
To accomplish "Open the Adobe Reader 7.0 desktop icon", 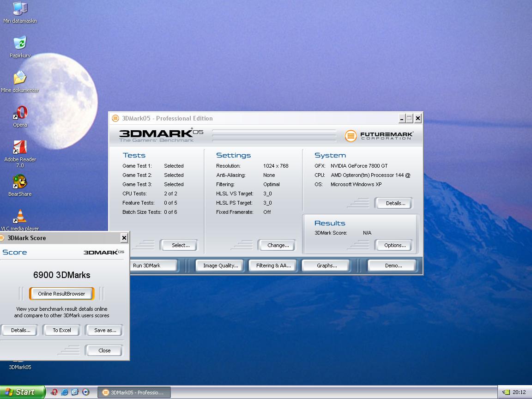I will click(x=20, y=148).
